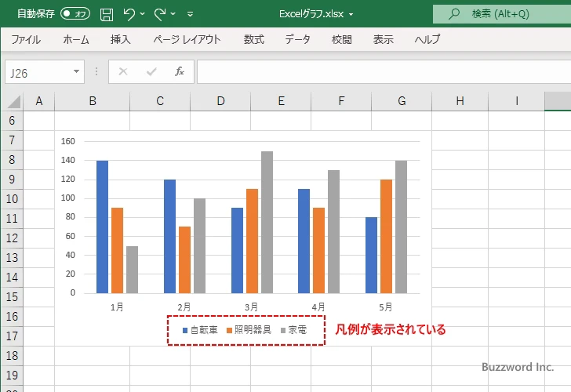This screenshot has width=571, height=392.
Task: Open the Undo history dropdown arrow
Action: [143, 14]
